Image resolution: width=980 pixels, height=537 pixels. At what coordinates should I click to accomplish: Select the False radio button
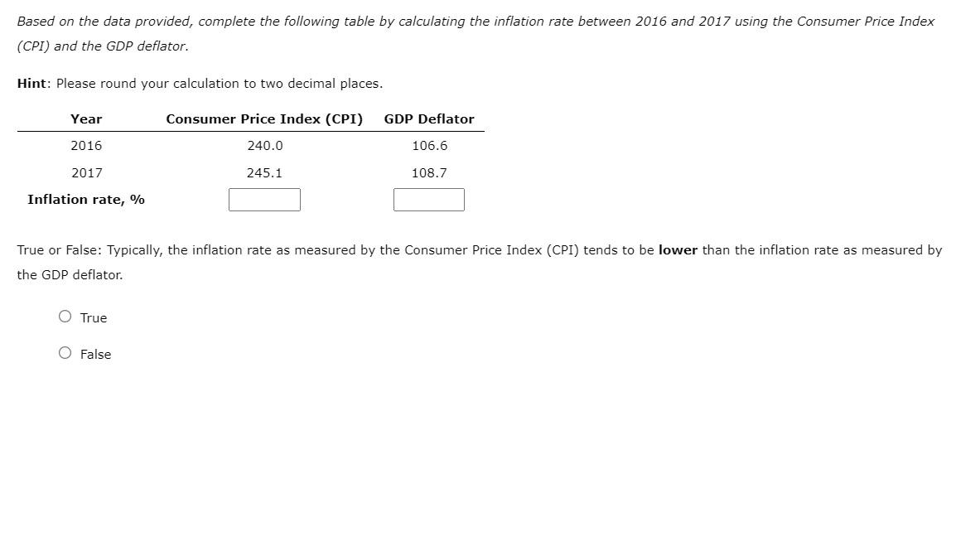[64, 353]
